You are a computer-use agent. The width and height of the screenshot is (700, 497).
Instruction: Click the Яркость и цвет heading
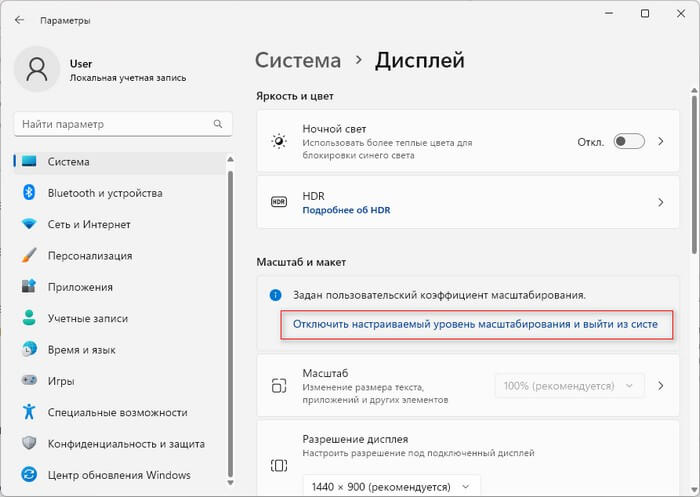[x=295, y=96]
